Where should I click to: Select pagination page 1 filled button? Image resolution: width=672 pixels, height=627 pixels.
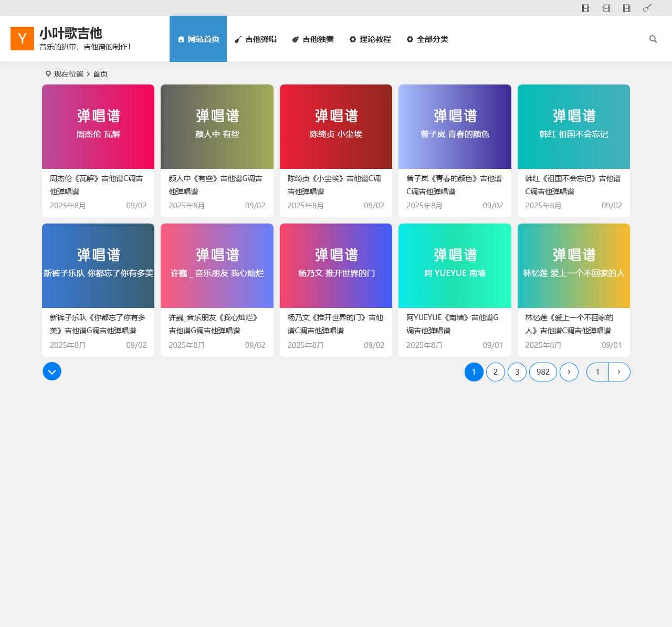(x=474, y=372)
